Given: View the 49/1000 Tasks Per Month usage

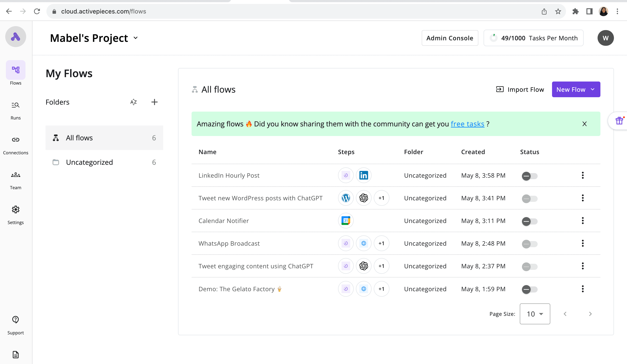Looking at the screenshot, I should point(534,38).
